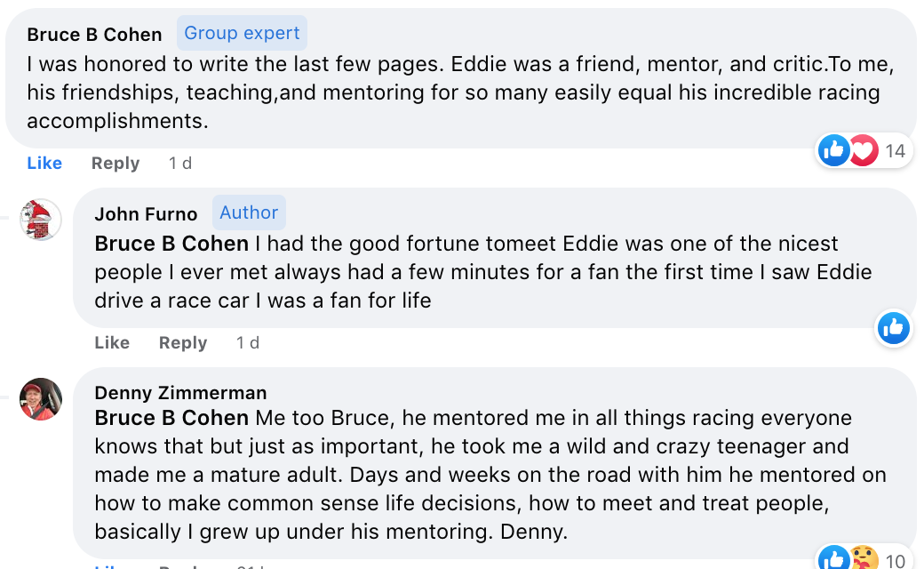Viewport: 924px width, 569px height.
Task: Click the Author badge next to John Furno
Action: (249, 212)
